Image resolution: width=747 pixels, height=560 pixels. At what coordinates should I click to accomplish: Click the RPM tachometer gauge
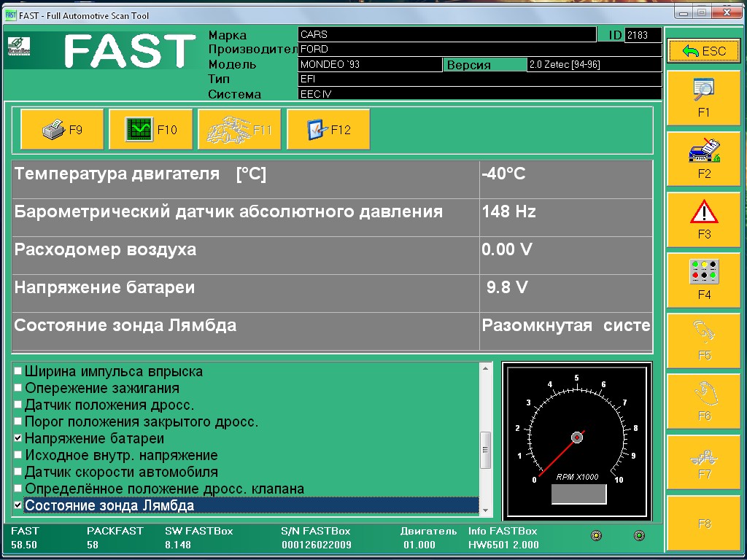tap(577, 440)
